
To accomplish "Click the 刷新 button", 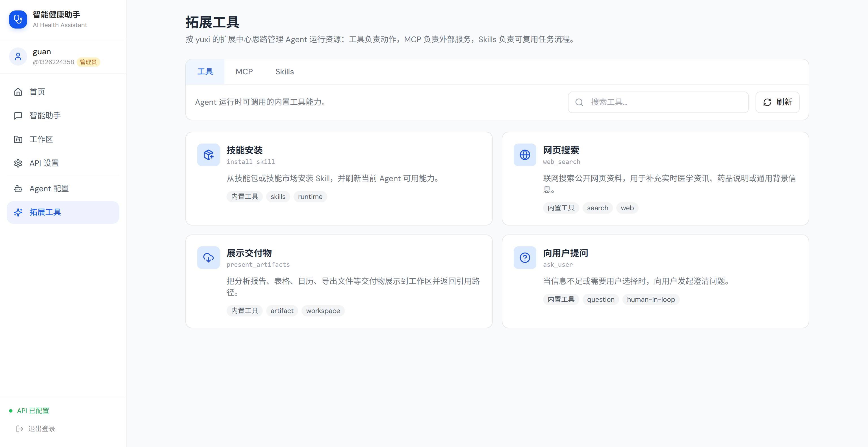I will click(x=777, y=102).
